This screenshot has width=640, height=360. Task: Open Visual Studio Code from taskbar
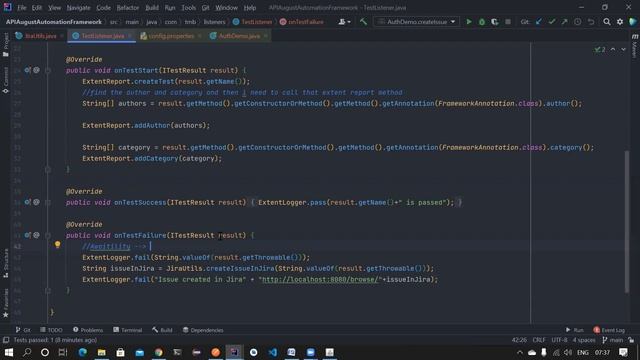tap(273, 352)
